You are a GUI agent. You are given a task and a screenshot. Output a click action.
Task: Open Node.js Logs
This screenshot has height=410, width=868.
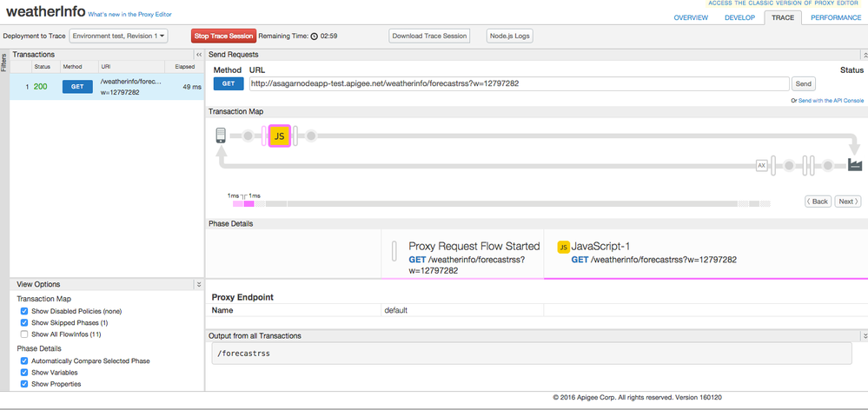click(509, 36)
